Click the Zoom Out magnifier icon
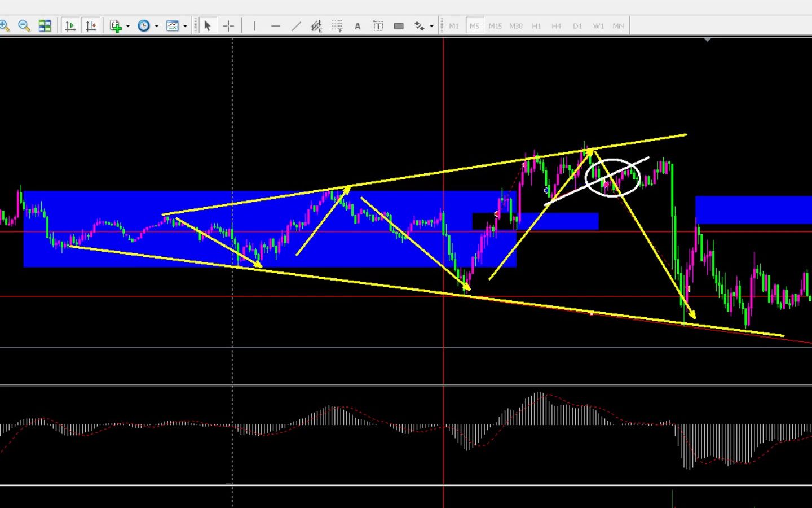Screen dimensions: 812x508 [x=24, y=25]
